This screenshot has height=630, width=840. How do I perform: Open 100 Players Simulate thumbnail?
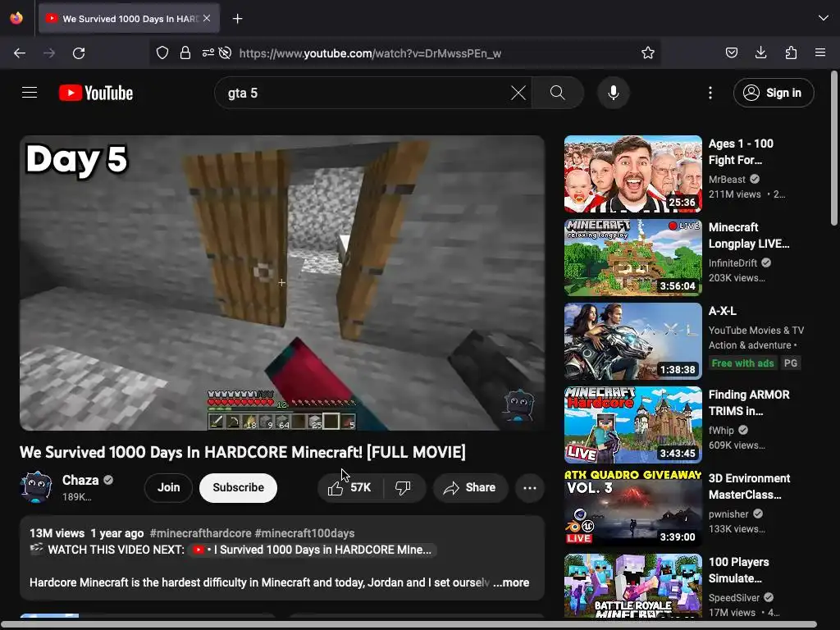(632, 586)
